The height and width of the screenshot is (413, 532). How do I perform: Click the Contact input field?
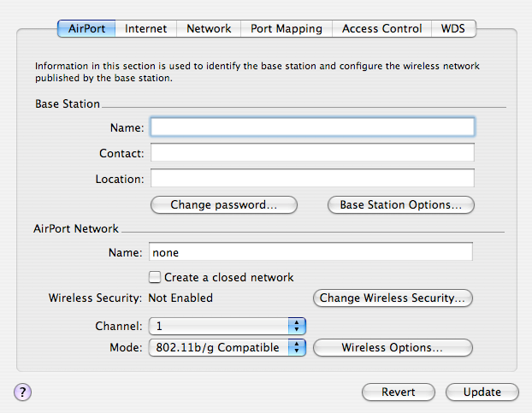point(312,152)
